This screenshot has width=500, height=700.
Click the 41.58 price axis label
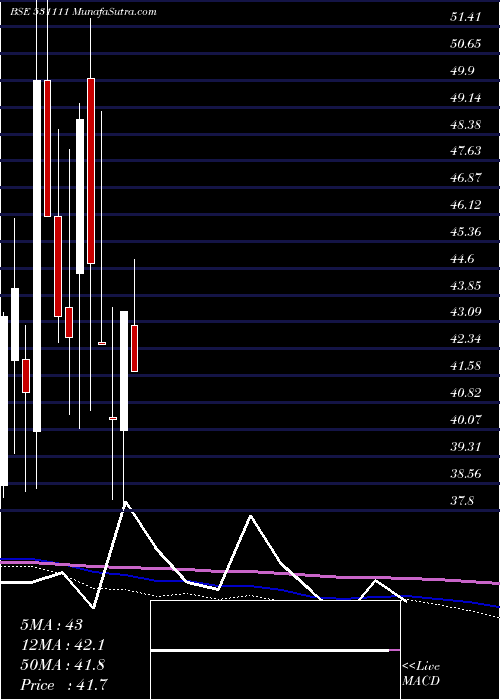click(x=466, y=366)
